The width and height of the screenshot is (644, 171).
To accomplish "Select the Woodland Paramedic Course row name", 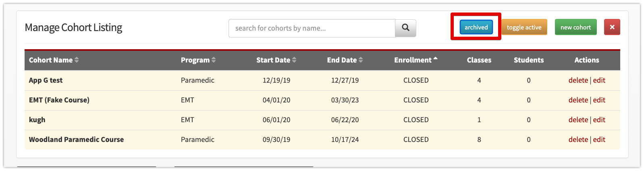I will pyautogui.click(x=76, y=140).
